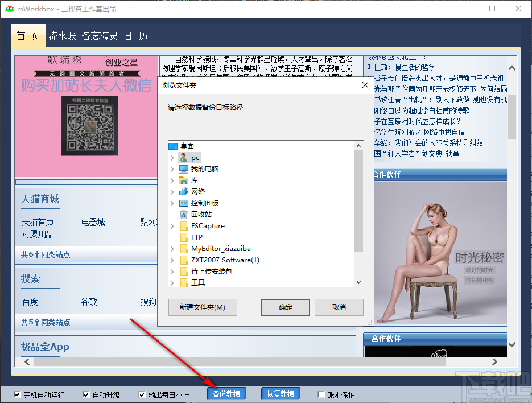Screen dimensions: 532x403
Task: Click the mWorkbox app icon in title bar
Action: [x=10, y=9]
